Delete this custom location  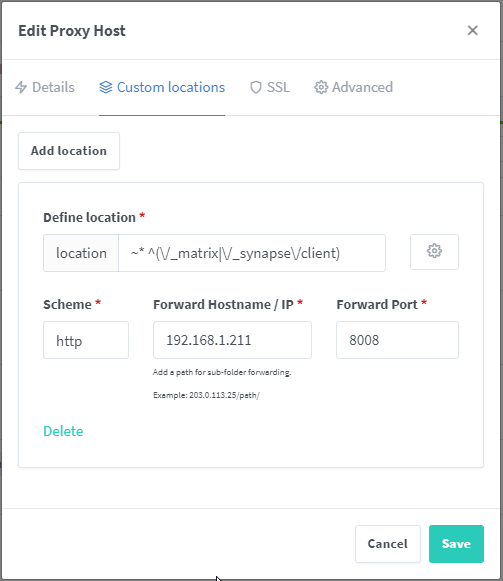click(x=63, y=431)
